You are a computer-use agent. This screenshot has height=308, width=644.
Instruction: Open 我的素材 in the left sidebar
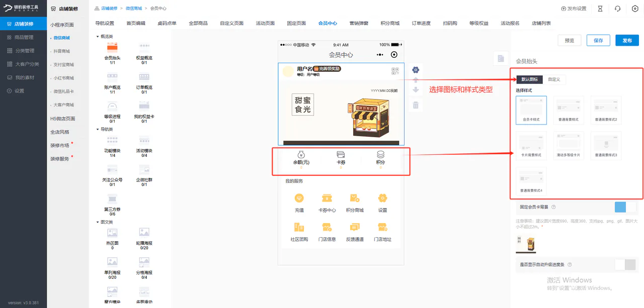[24, 77]
